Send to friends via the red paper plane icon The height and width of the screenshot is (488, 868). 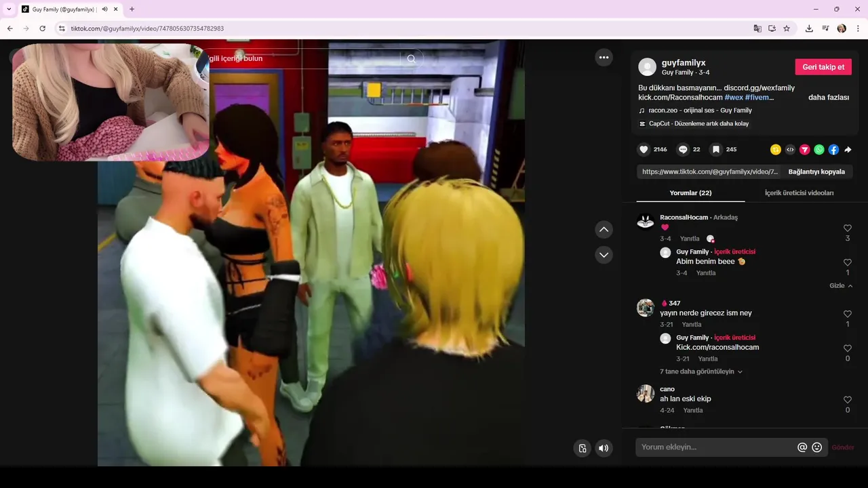(805, 150)
